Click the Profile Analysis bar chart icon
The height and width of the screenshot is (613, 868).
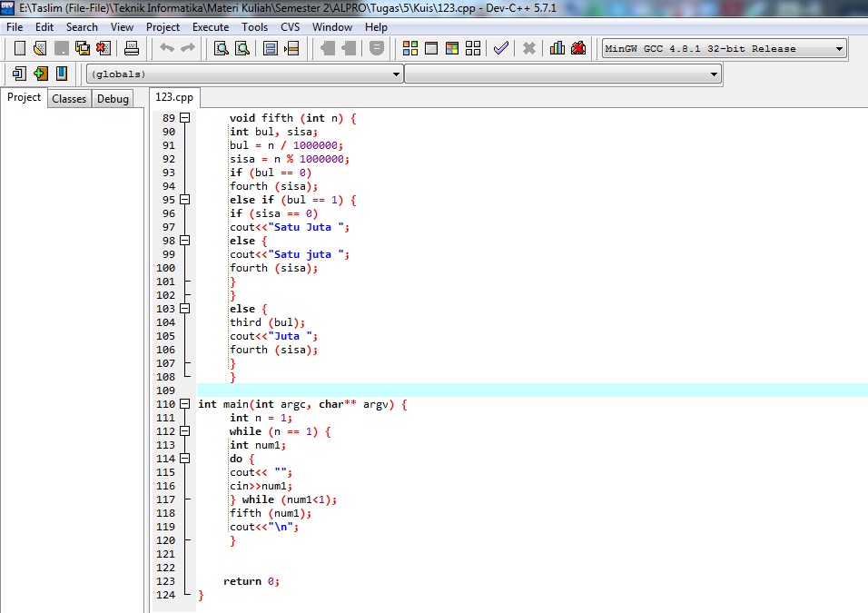[557, 48]
